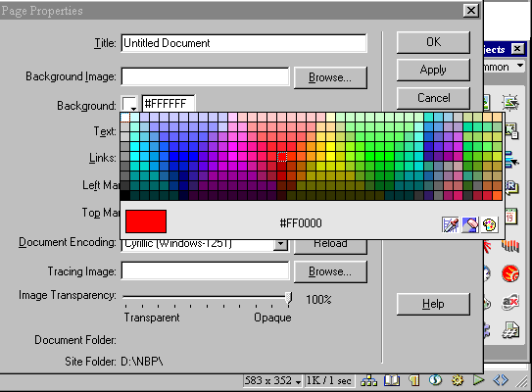Close the Page Properties dialog
Screen dimensions: 532x392
click(471, 11)
